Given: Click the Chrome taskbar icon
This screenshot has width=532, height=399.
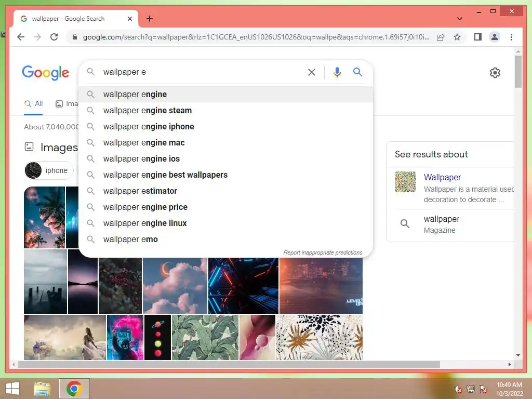Looking at the screenshot, I should 74,389.
